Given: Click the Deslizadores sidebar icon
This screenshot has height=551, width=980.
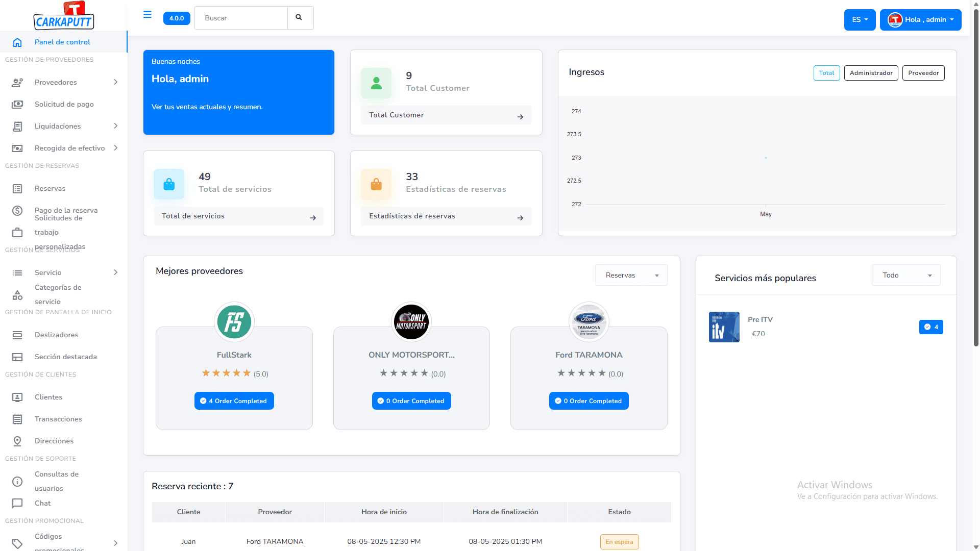Looking at the screenshot, I should coord(17,335).
